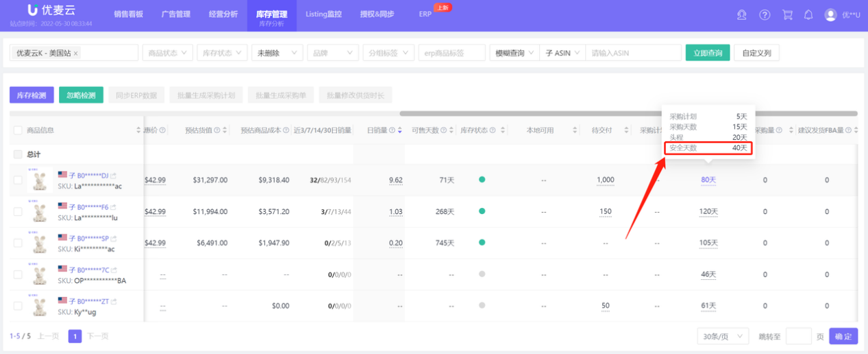Toggle the select-all checkbox in table header
This screenshot has width=868, height=354.
click(18, 130)
